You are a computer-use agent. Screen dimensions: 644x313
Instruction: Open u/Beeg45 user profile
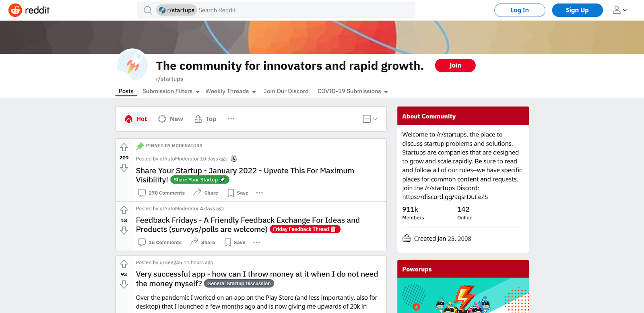(171, 262)
